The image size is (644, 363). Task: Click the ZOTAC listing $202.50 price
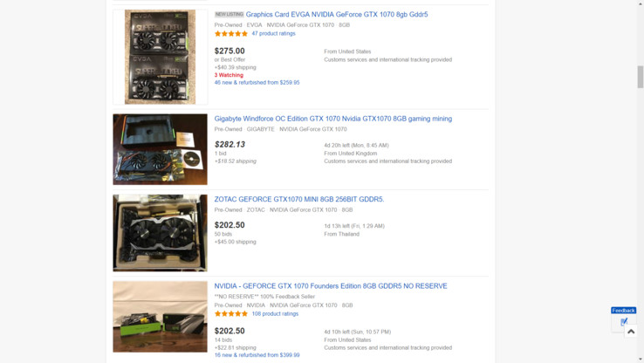tap(230, 225)
